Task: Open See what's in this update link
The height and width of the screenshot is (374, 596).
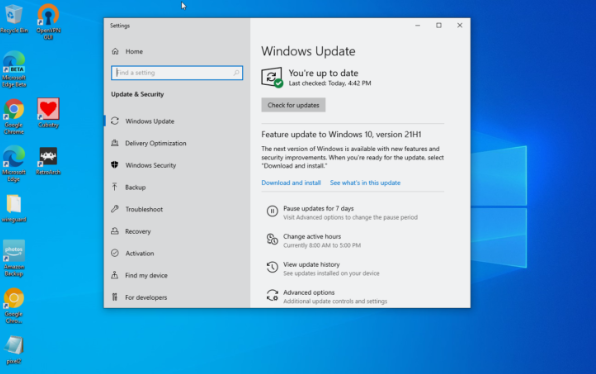Action: point(365,183)
